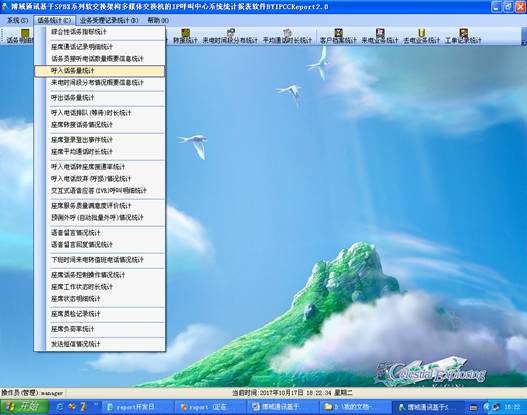Click the 来电业务统计 toolbar icon
Image resolution: width=527 pixels, height=415 pixels.
[379, 36]
